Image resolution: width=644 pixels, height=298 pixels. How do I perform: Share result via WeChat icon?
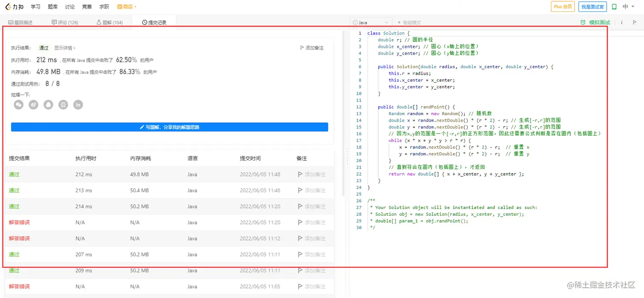click(18, 104)
